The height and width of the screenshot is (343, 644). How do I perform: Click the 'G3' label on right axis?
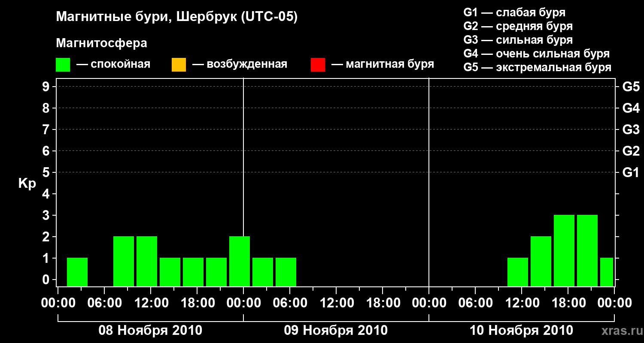(x=631, y=129)
